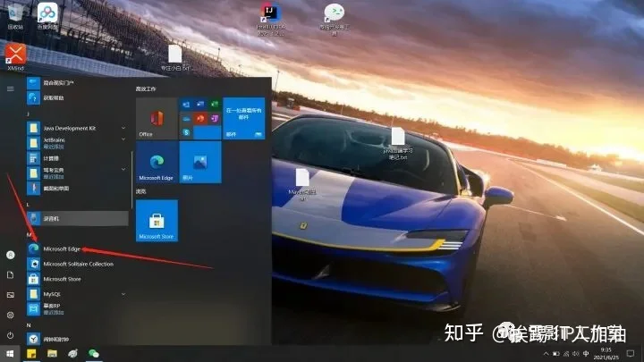644x362 pixels.
Task: Click the letter N section header
Action: tap(29, 325)
